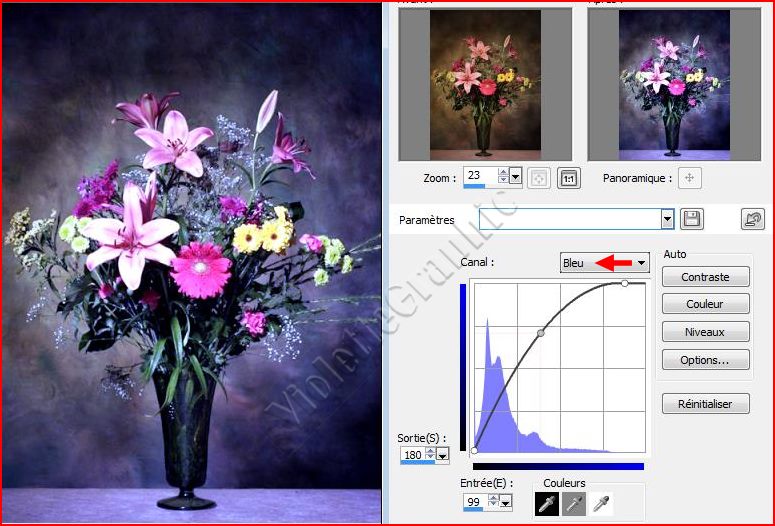Screen dimensions: 775x526
Task: Open the Canal channel dropdown showing Bleu
Action: tap(641, 263)
